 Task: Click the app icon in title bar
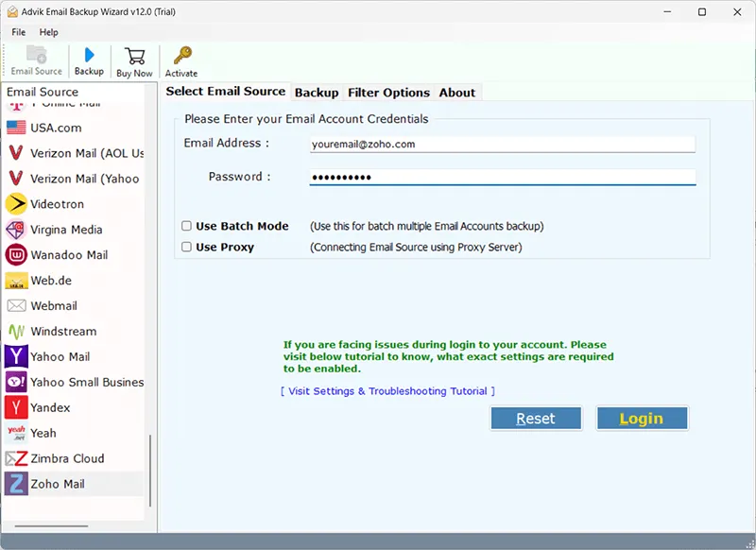[12, 12]
